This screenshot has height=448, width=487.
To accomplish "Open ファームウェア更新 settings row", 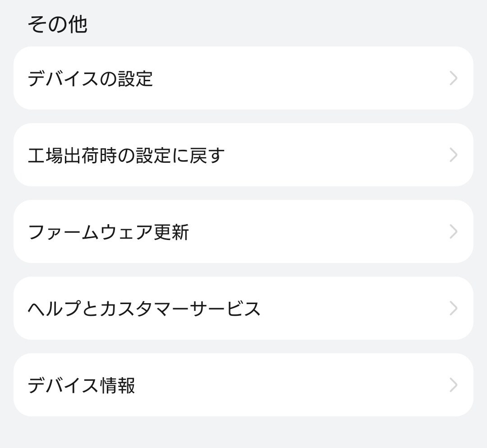I will [243, 231].
